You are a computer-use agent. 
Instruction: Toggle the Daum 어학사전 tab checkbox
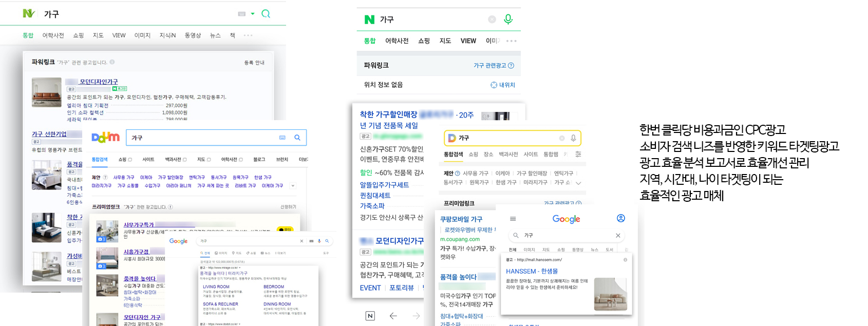241,160
